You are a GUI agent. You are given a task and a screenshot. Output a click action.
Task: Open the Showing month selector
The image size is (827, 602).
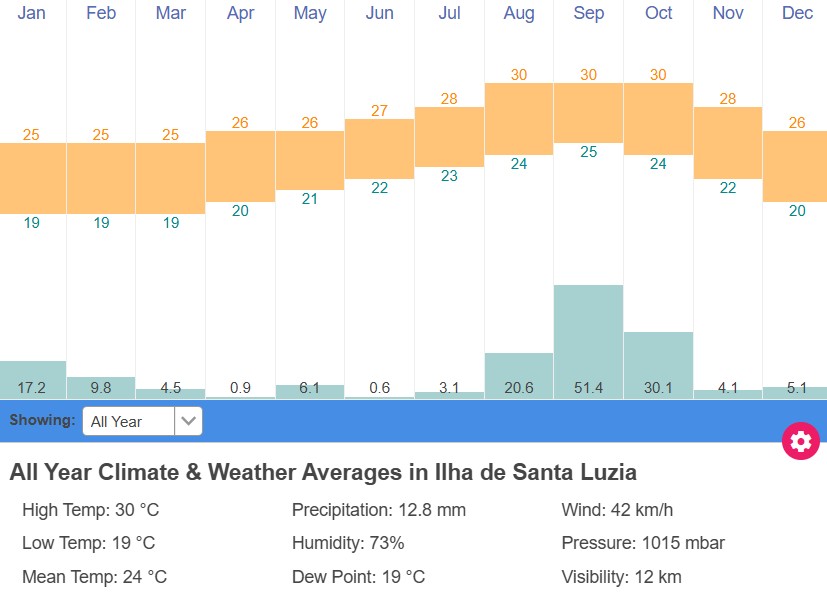(140, 421)
